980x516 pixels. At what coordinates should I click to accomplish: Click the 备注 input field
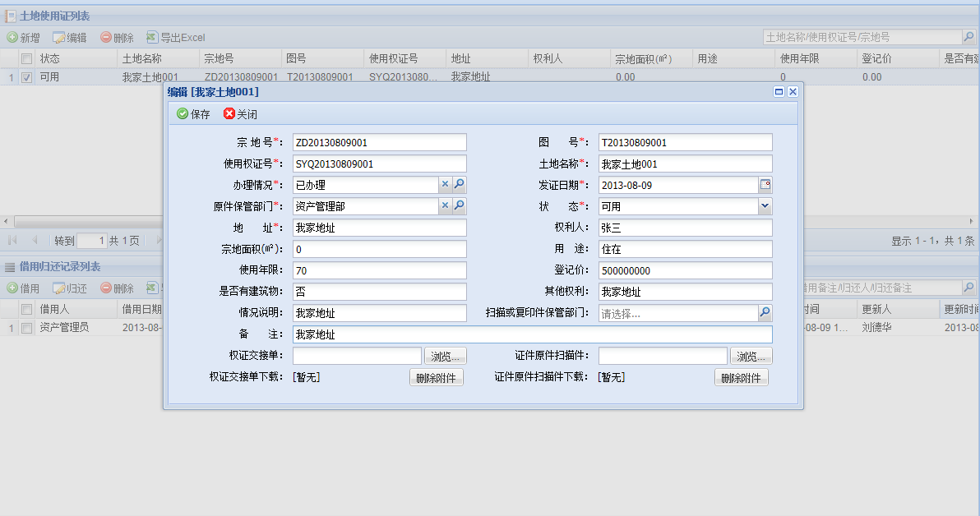pos(533,334)
